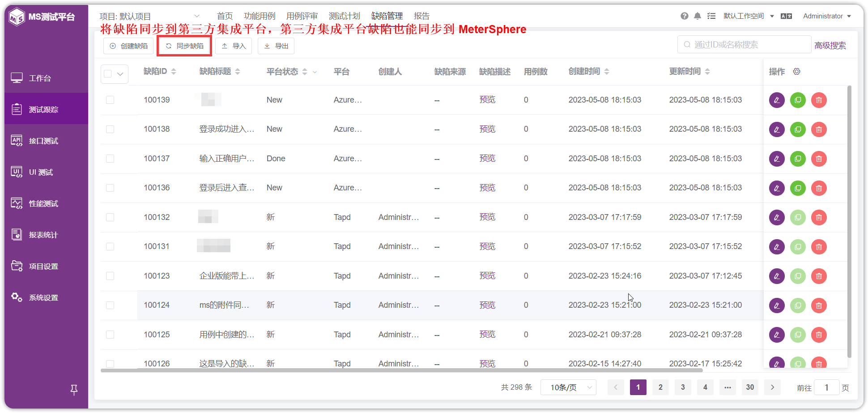Check the row for defect 100132

110,217
